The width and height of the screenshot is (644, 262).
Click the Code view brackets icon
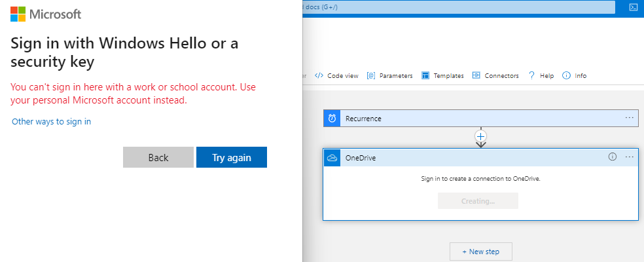point(319,76)
